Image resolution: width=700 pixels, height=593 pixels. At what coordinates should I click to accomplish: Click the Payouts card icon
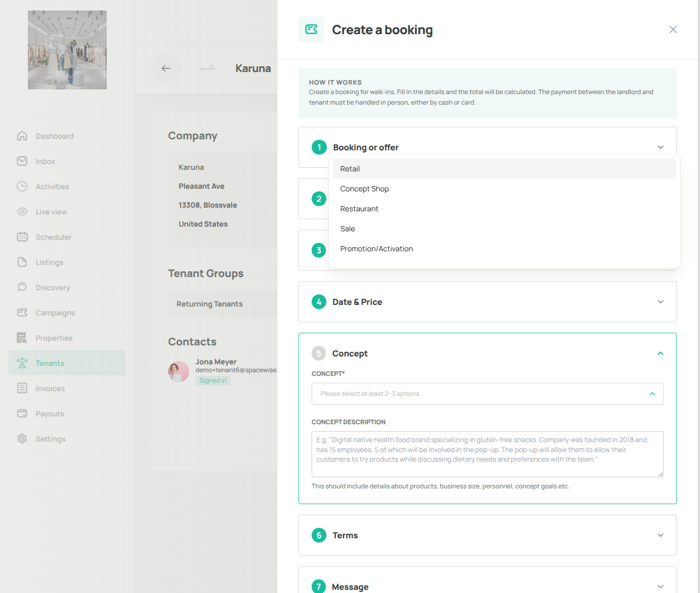22,414
